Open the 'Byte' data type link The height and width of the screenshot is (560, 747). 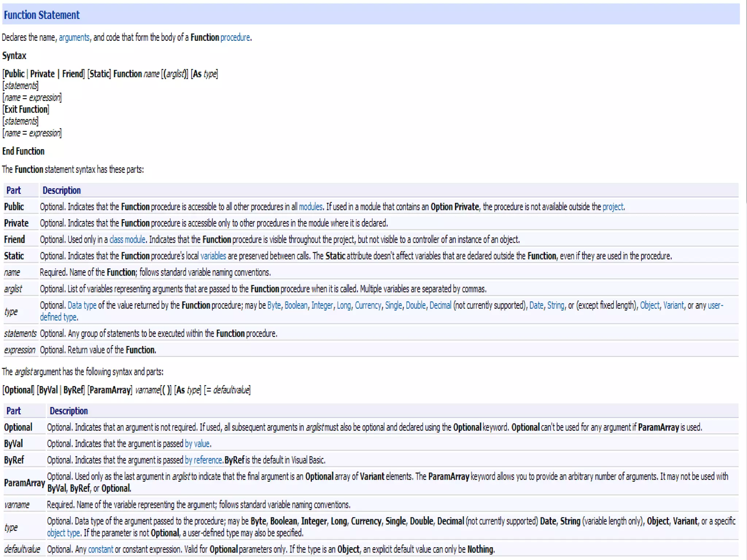point(274,305)
